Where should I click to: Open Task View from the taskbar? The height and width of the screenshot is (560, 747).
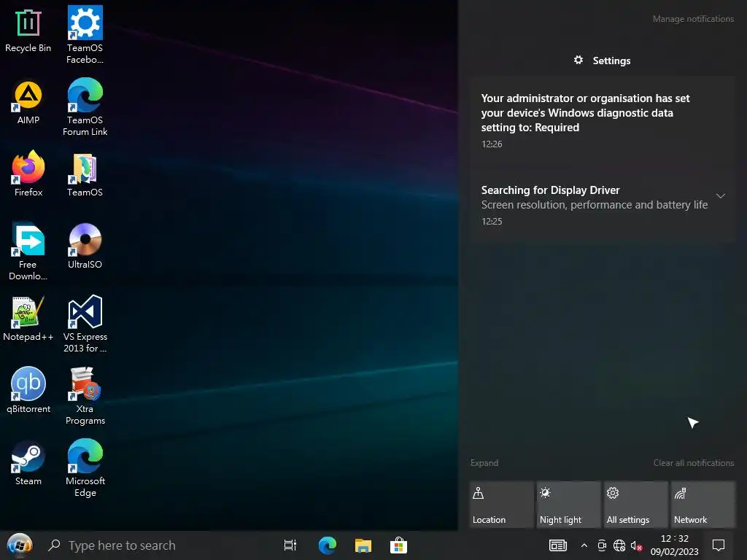[x=290, y=545]
